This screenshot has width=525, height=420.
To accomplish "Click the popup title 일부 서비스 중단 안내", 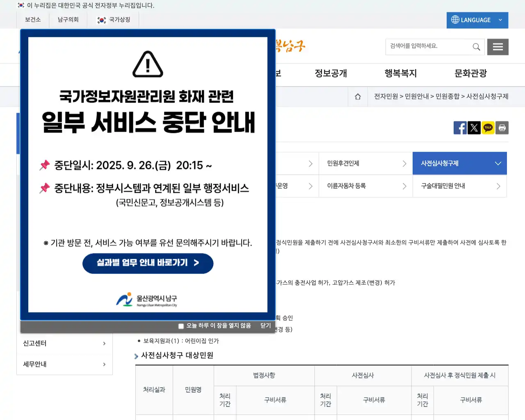I will (x=148, y=123).
